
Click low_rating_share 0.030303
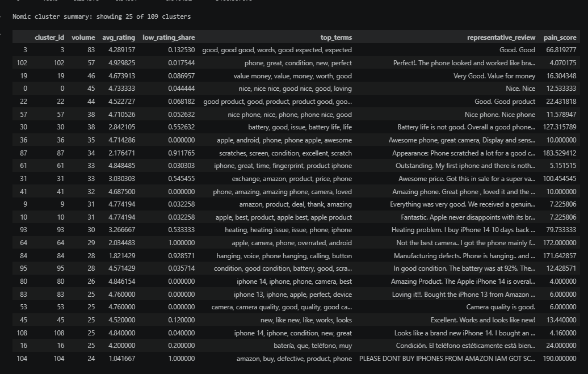(x=182, y=166)
